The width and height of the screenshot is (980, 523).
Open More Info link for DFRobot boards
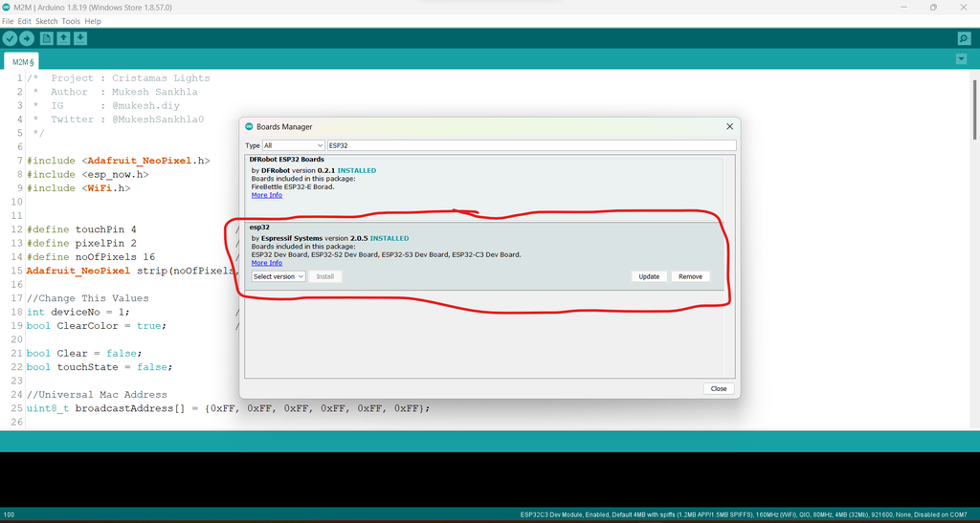(x=267, y=195)
